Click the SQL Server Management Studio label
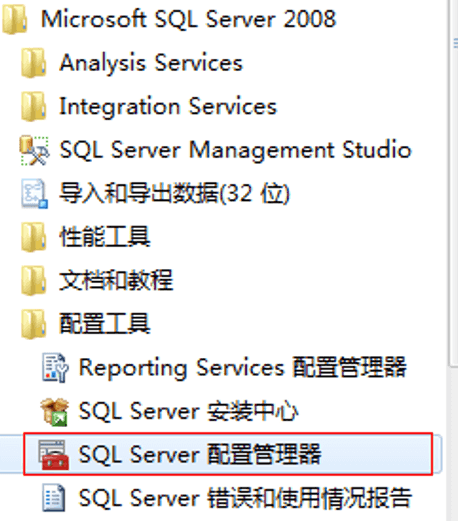This screenshot has width=458, height=521. click(236, 150)
